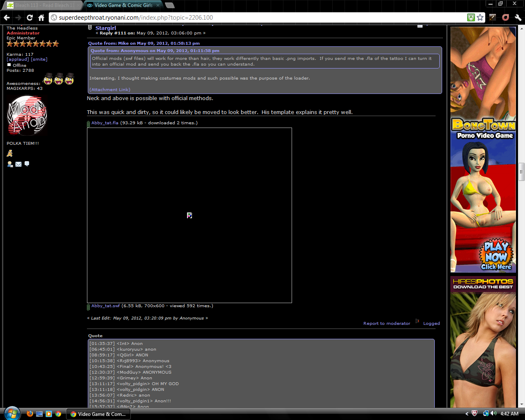
Task: Click the smite karma link
Action: tap(39, 59)
